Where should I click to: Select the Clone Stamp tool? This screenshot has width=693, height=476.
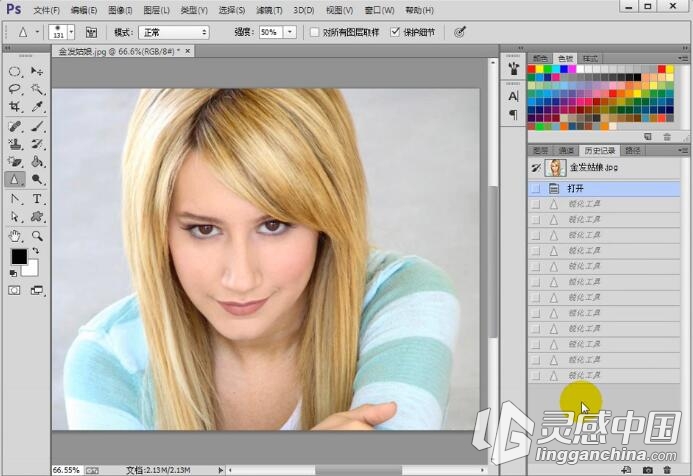[x=15, y=144]
